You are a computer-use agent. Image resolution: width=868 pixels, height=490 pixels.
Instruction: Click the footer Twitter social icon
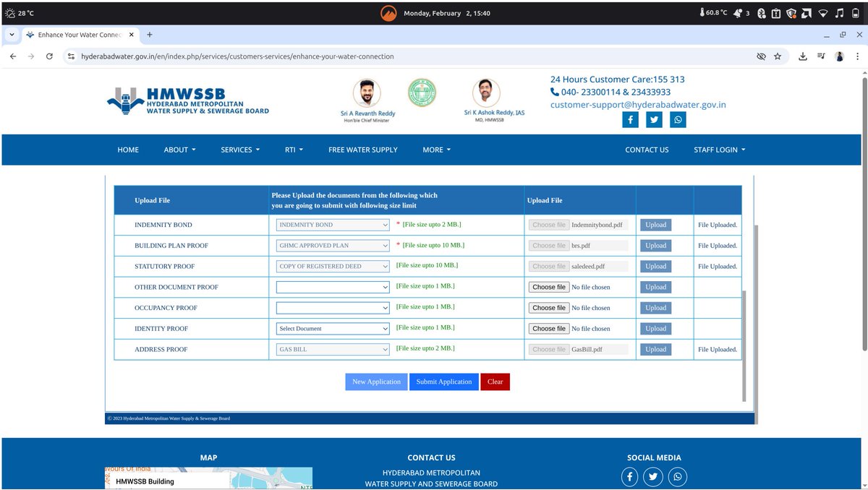(654, 477)
